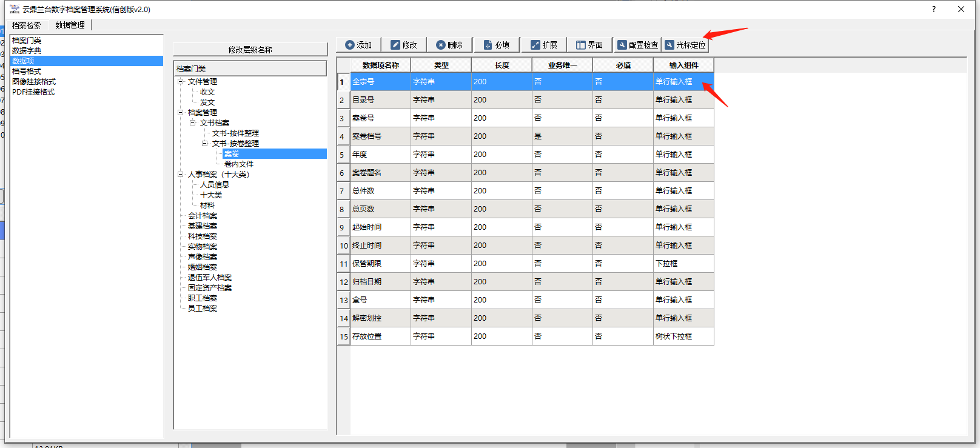Switch to the 档案检索 menu tab
This screenshot has height=448, width=980.
tap(27, 25)
